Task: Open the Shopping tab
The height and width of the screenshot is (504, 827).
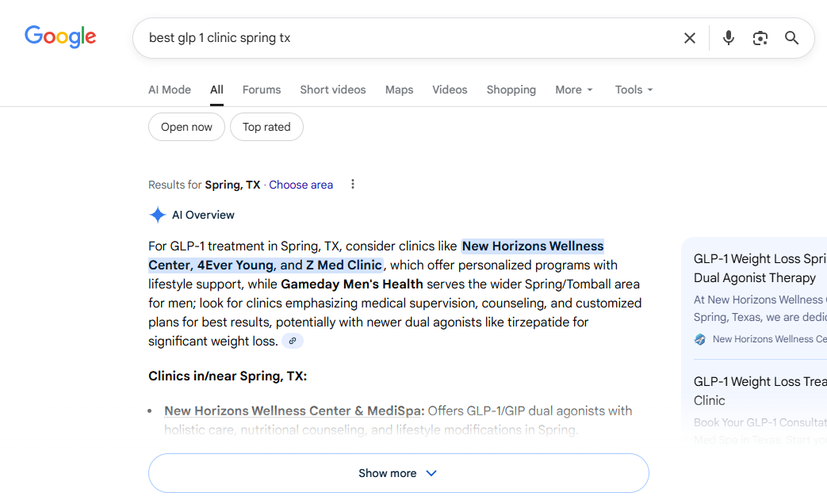Action: 511,90
